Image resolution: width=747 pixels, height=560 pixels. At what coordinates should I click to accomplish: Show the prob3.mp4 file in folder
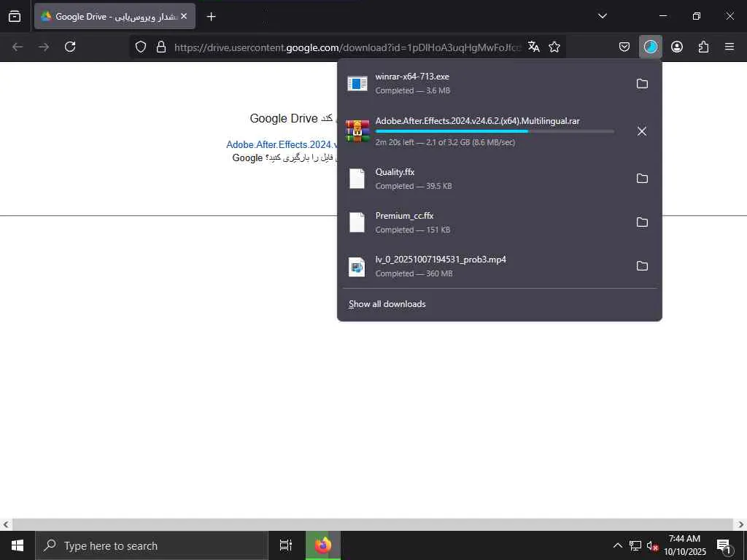[x=642, y=265]
